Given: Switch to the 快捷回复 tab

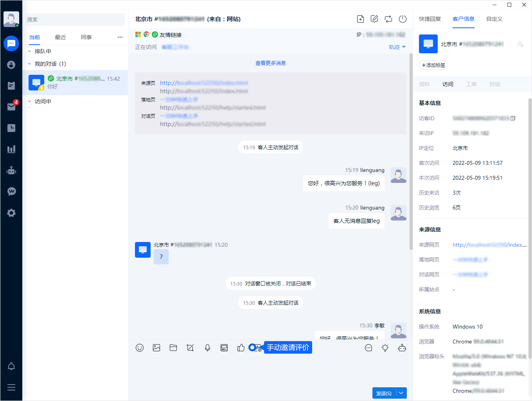Looking at the screenshot, I should (430, 19).
